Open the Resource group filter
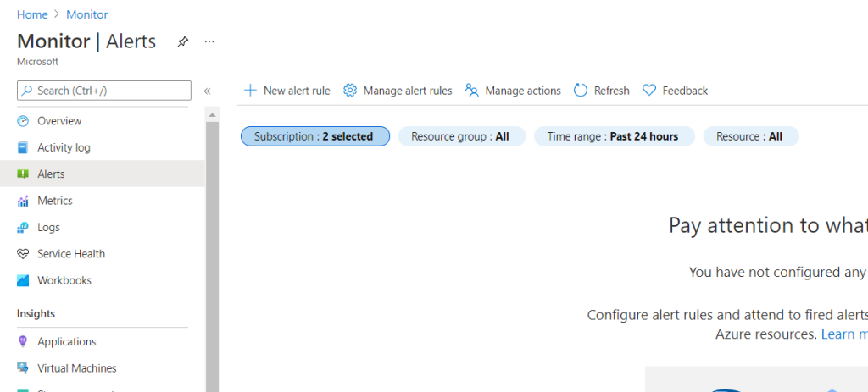 tap(460, 136)
